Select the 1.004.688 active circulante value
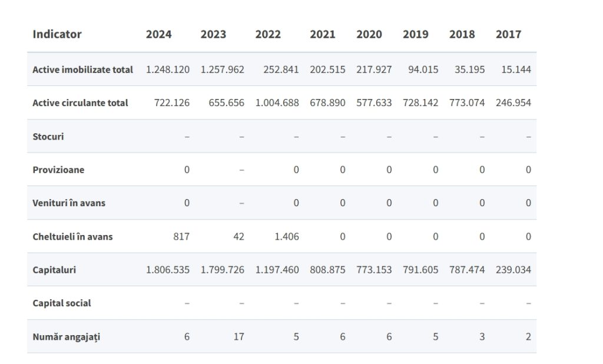603x364 pixels. tap(277, 102)
